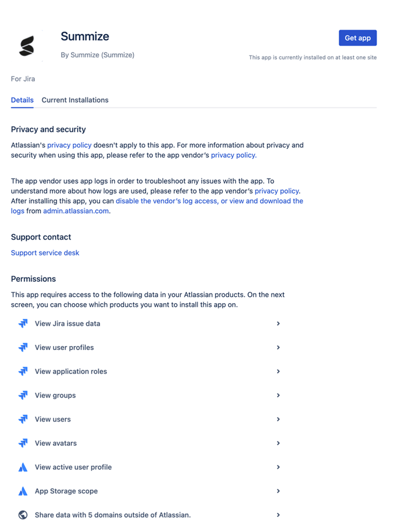Click the Get app button
The height and width of the screenshot is (532, 397).
357,38
